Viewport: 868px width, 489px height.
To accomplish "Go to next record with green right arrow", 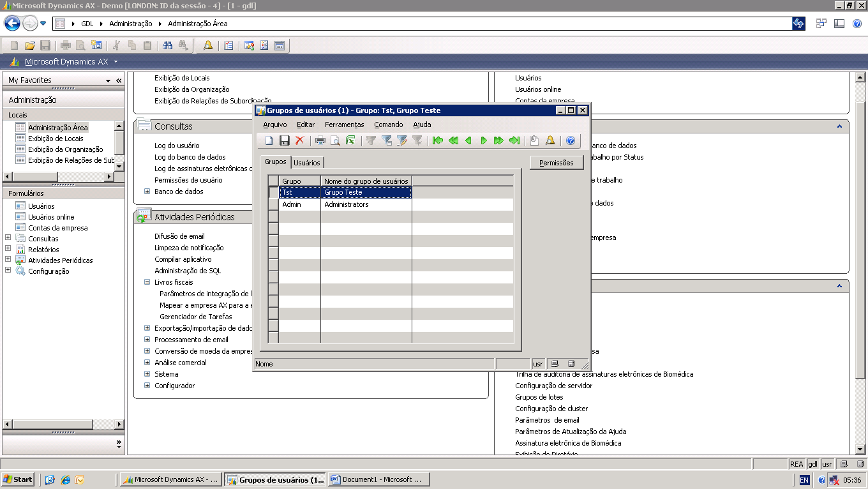I will tap(484, 140).
